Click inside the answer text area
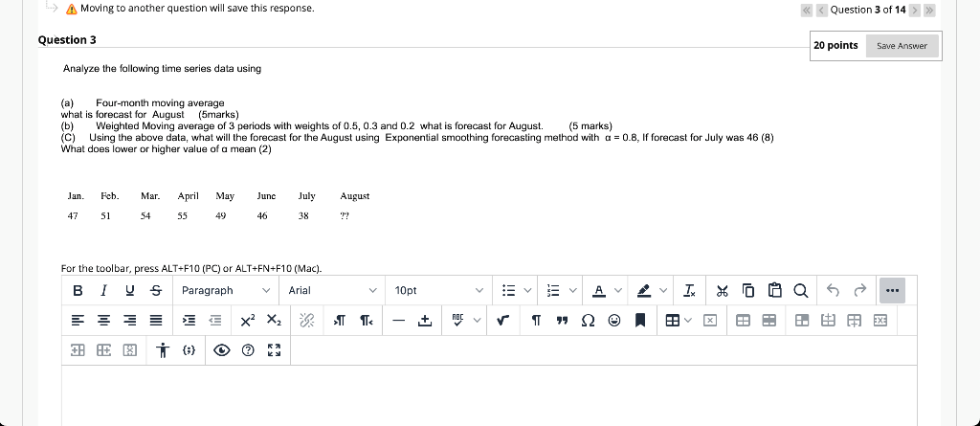 pyautogui.click(x=489, y=395)
